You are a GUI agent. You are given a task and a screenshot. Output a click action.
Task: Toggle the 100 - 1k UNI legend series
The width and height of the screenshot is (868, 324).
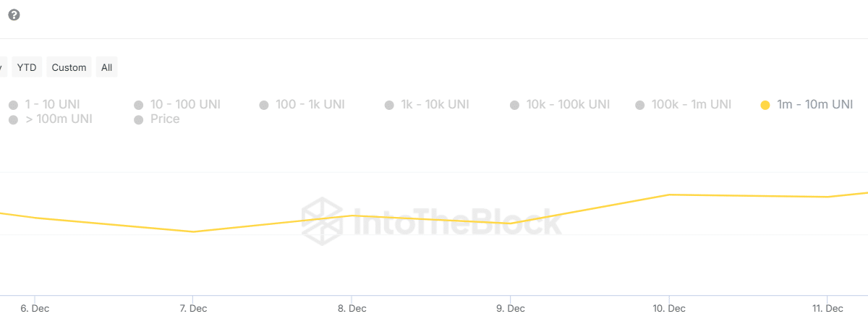(x=310, y=104)
